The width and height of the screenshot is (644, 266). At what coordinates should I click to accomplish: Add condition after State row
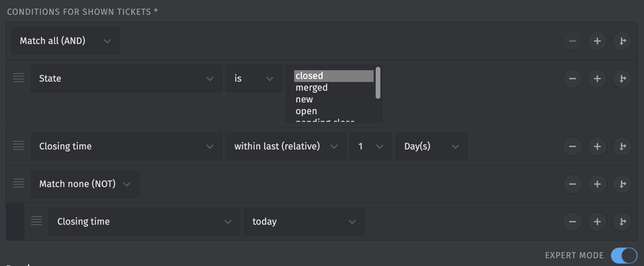point(597,79)
